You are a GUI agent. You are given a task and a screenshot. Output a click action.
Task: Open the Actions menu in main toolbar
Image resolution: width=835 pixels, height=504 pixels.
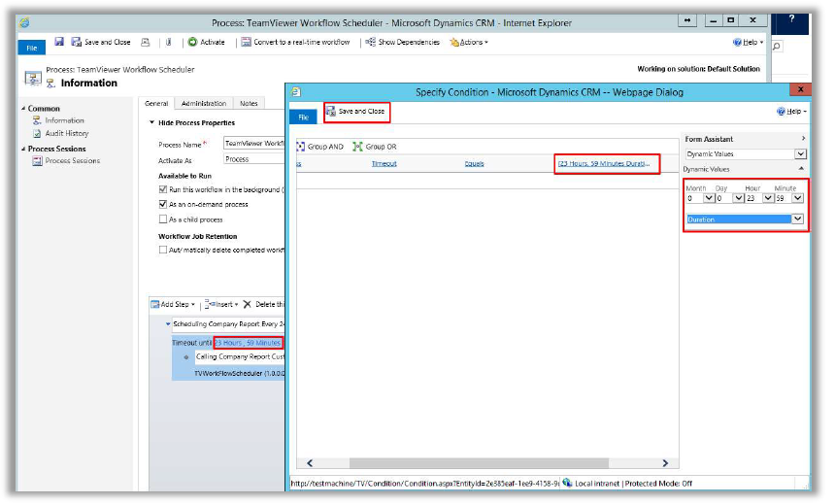click(471, 42)
